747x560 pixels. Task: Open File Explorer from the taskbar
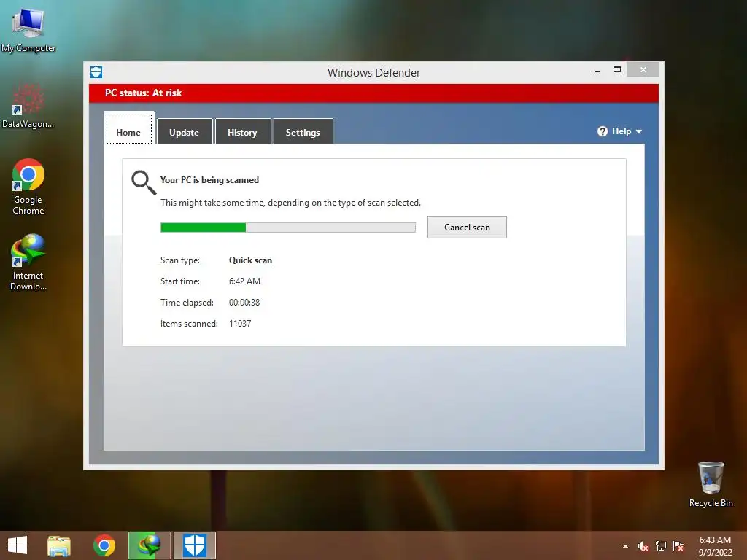(x=59, y=545)
